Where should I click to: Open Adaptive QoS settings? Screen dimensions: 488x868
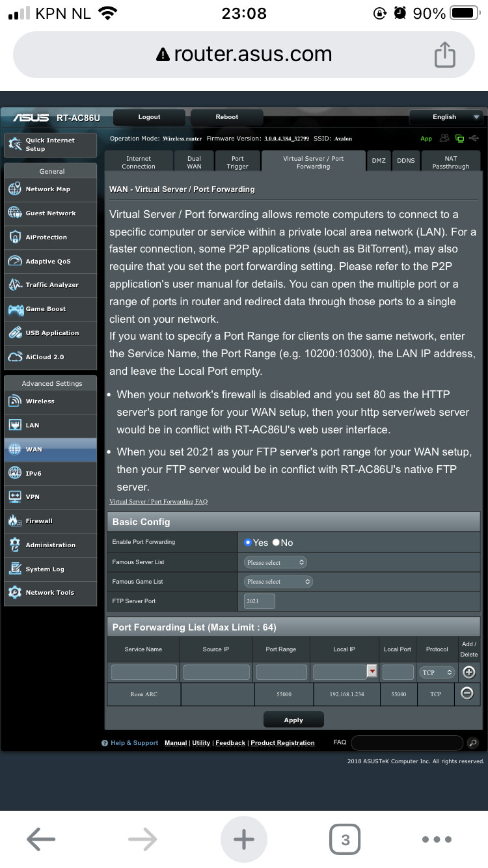click(51, 262)
